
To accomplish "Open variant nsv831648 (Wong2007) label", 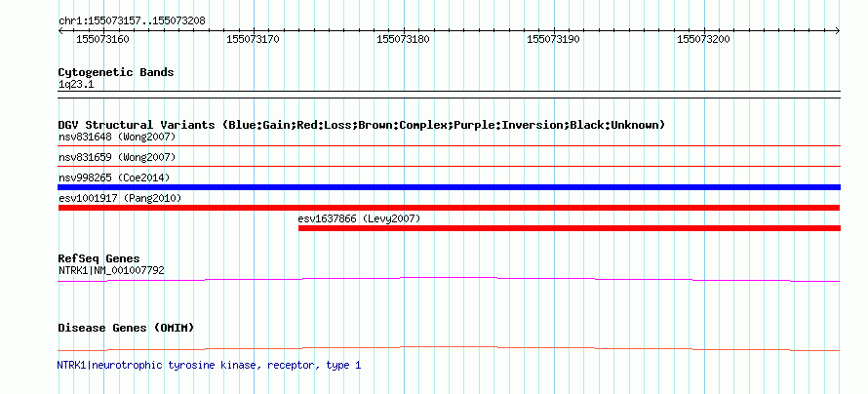I will [x=117, y=137].
